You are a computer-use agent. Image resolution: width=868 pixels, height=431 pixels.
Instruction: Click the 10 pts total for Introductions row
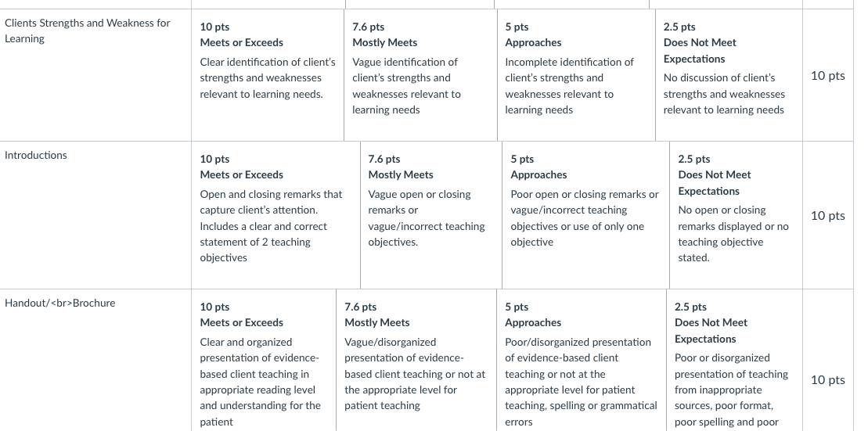click(x=827, y=216)
